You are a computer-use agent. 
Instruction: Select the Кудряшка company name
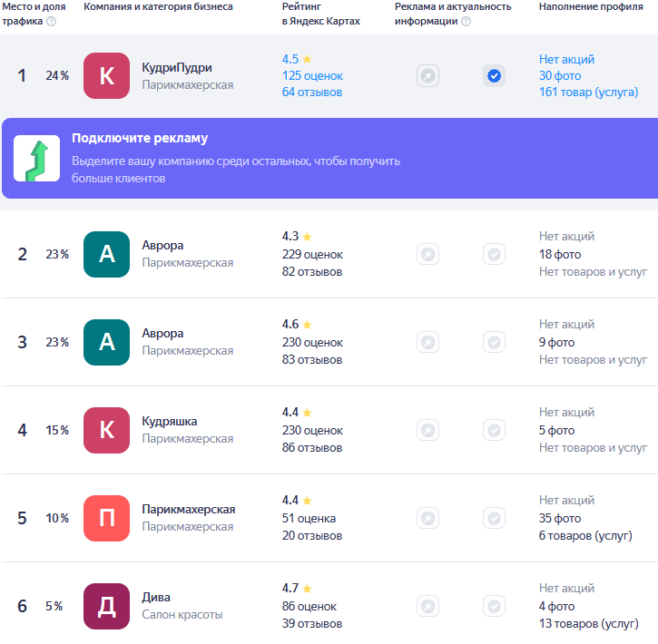[x=169, y=422]
